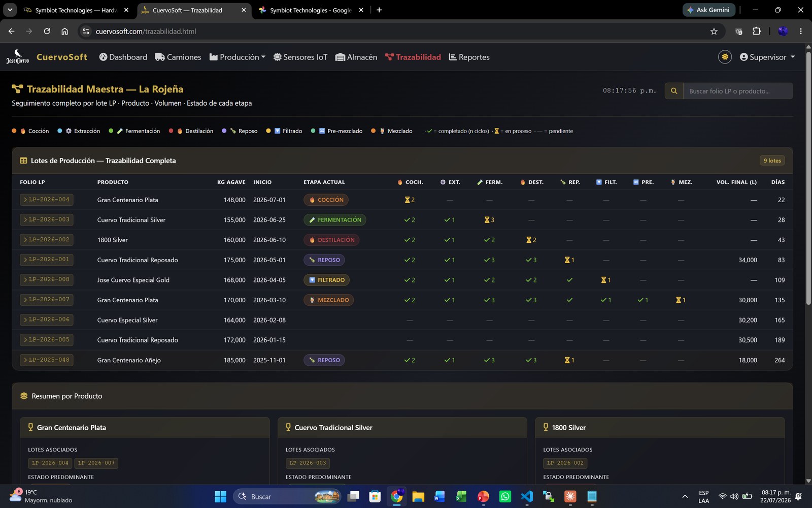The height and width of the screenshot is (508, 812).
Task: Toggle the light/dark theme sun button
Action: [x=725, y=57]
